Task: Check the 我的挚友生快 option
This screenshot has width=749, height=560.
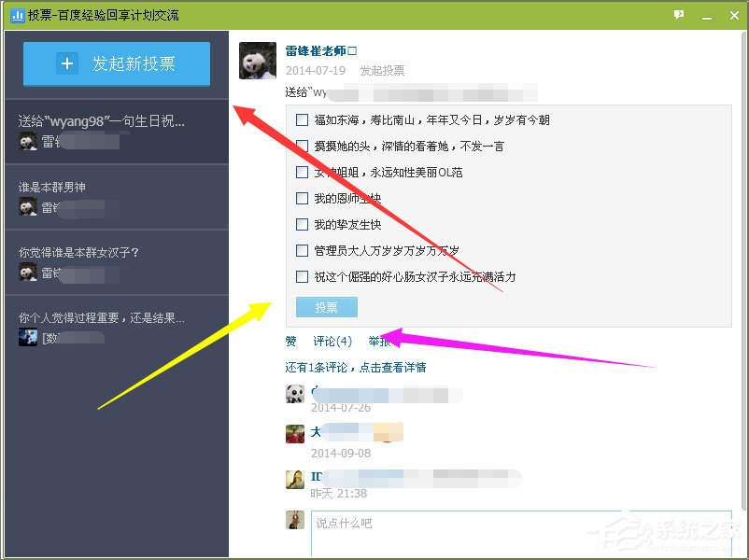Action: (302, 225)
